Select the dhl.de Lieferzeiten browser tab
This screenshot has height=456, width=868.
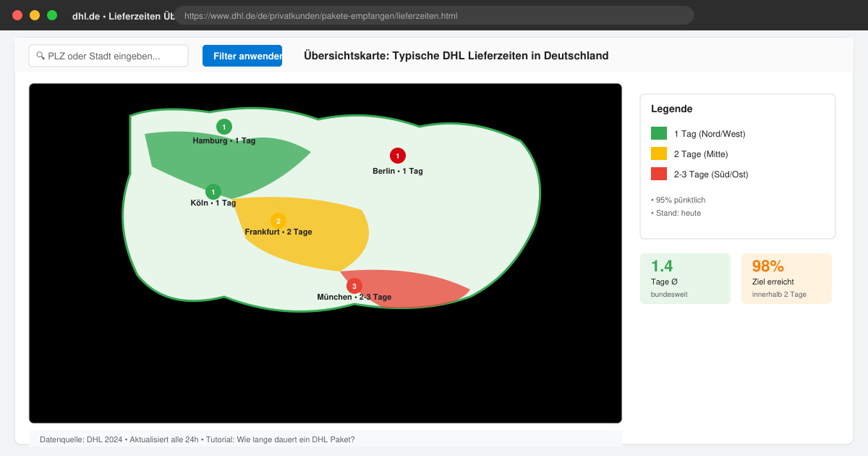tap(123, 16)
